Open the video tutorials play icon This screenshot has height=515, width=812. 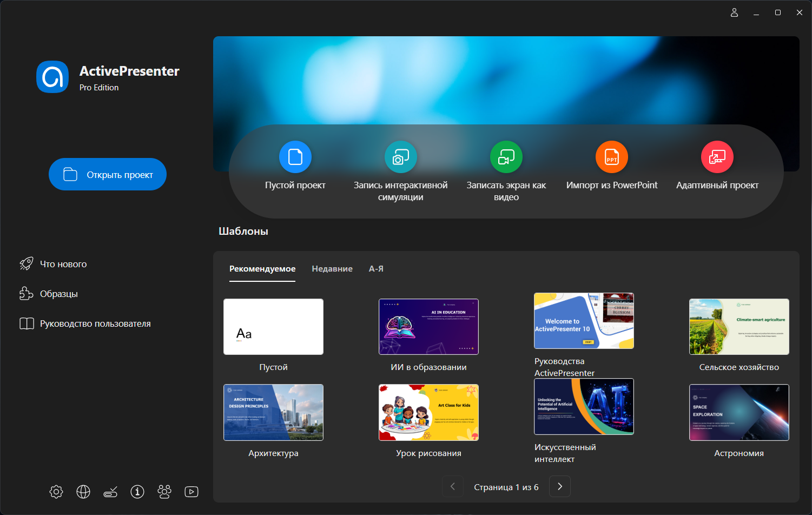192,492
